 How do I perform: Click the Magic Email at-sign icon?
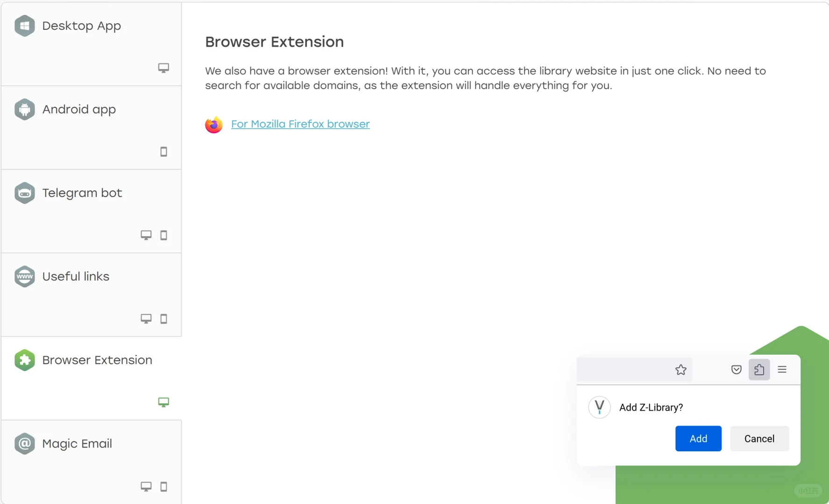coord(25,444)
